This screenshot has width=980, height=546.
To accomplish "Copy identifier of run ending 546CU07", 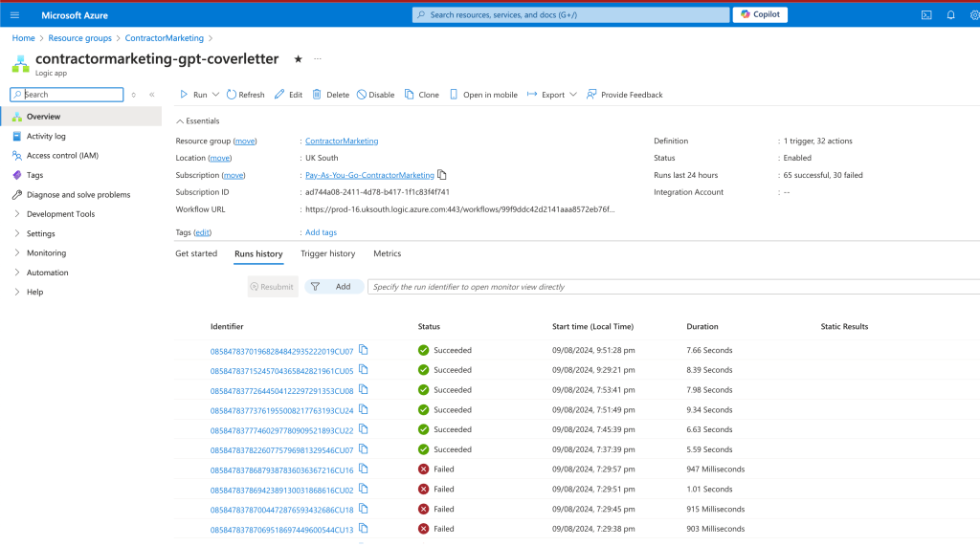I will [x=364, y=449].
